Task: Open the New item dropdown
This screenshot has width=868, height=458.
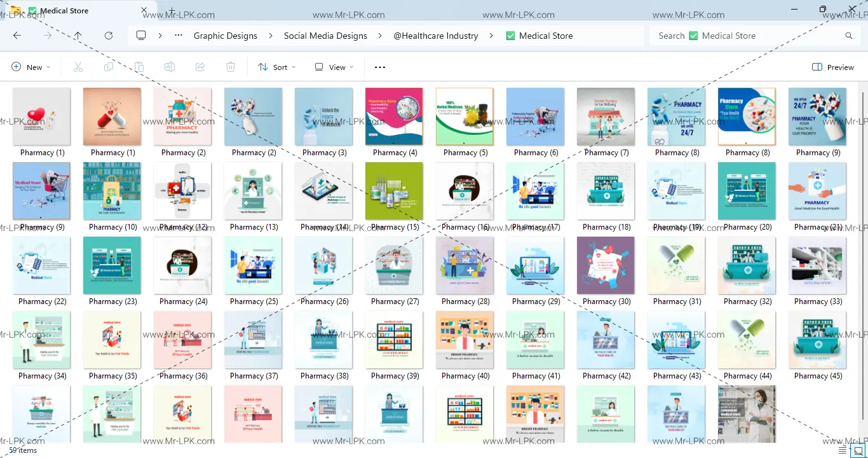Action: pos(31,67)
